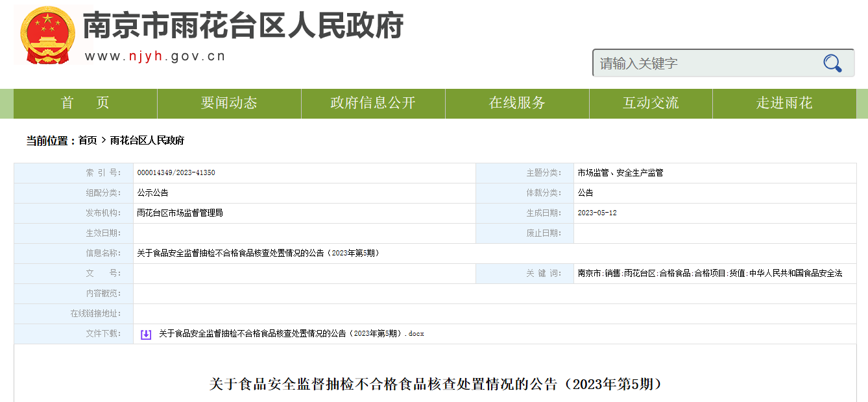This screenshot has width=868, height=402.
Task: Go to the 要闻动态 section
Action: click(229, 103)
